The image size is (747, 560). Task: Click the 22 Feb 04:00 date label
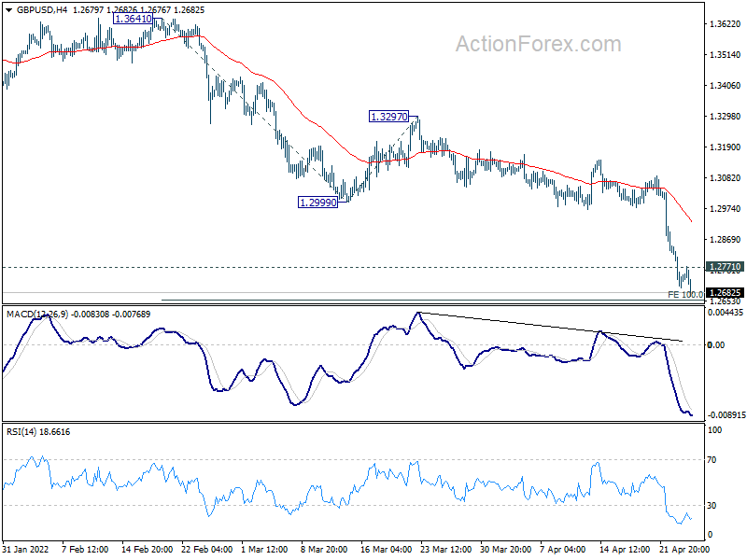(206, 550)
